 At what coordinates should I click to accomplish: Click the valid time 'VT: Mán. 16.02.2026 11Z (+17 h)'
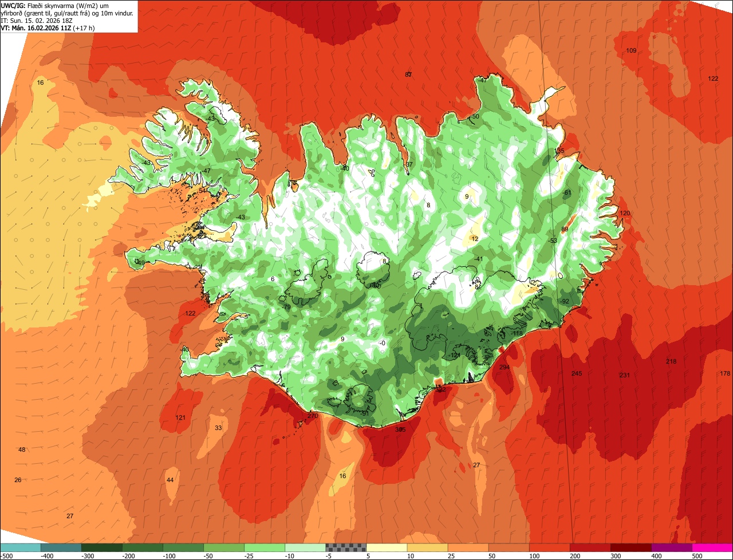[48, 27]
